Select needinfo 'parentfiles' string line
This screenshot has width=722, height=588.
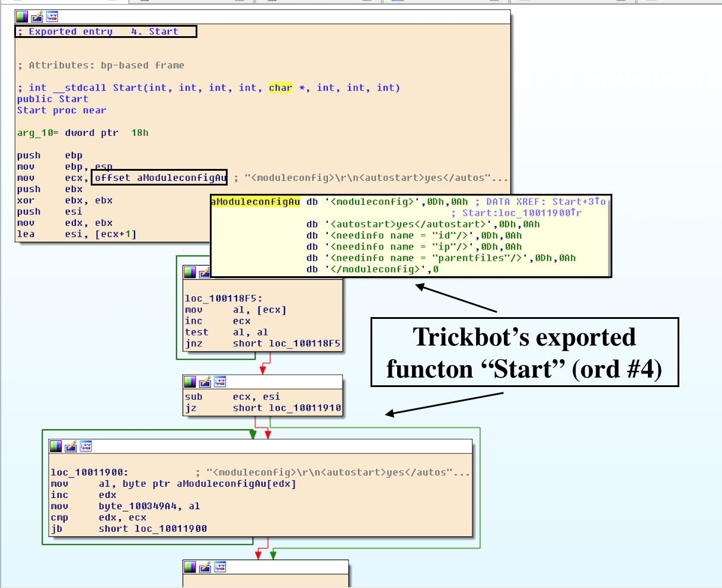click(441, 258)
